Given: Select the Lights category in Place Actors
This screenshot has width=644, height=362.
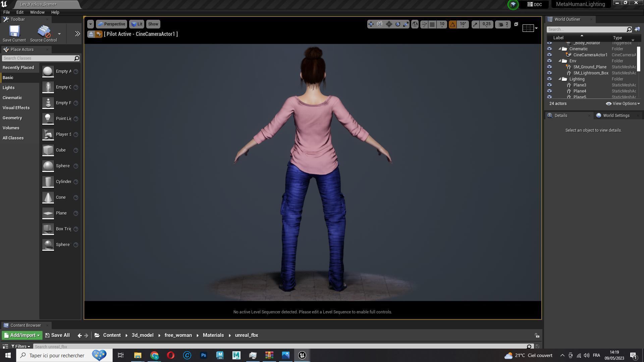Looking at the screenshot, I should click(x=9, y=88).
